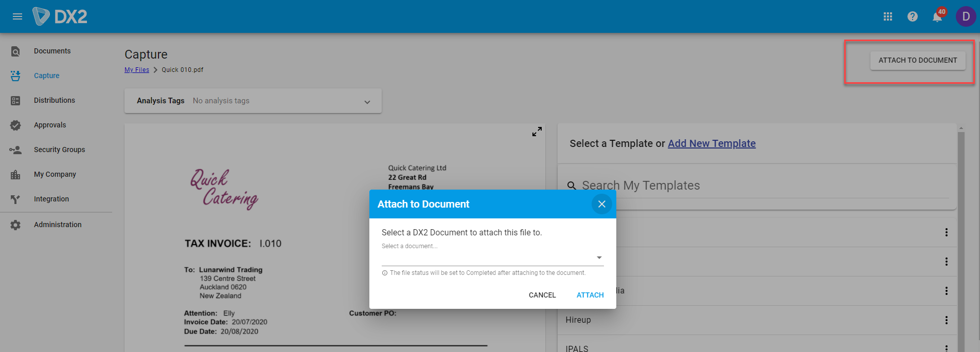Click ATTACH in the dialog
Image resolution: width=980 pixels, height=352 pixels.
pyautogui.click(x=590, y=295)
